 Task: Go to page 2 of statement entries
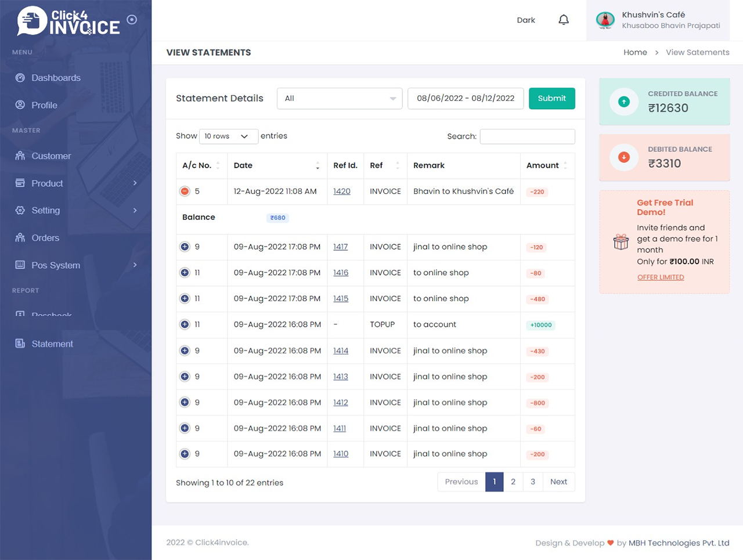pos(513,482)
